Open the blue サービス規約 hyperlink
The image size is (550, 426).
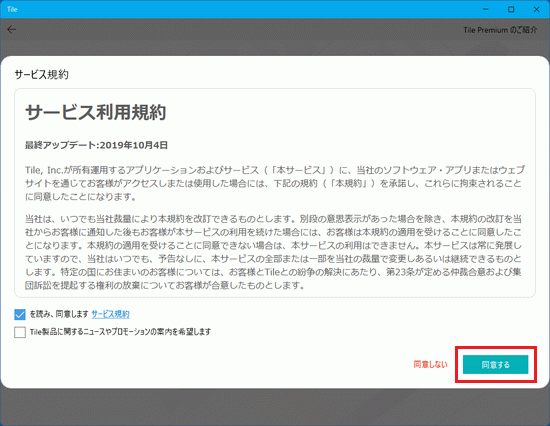click(x=110, y=314)
